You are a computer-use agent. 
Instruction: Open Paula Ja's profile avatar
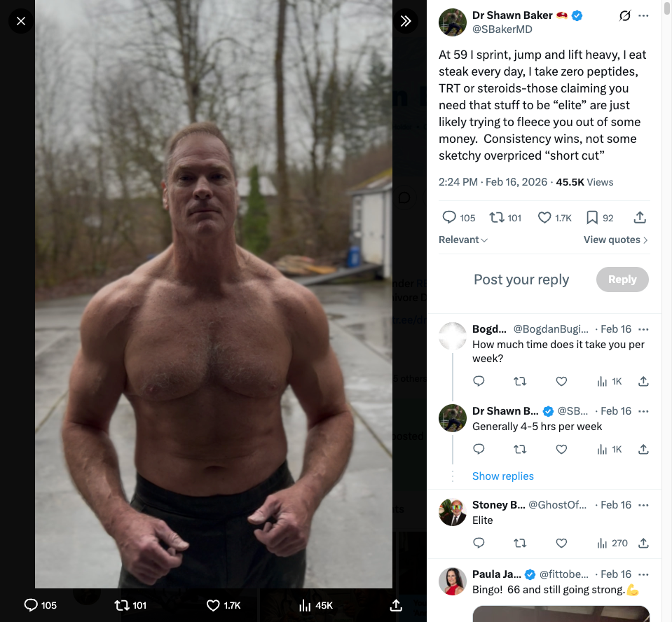(x=453, y=582)
